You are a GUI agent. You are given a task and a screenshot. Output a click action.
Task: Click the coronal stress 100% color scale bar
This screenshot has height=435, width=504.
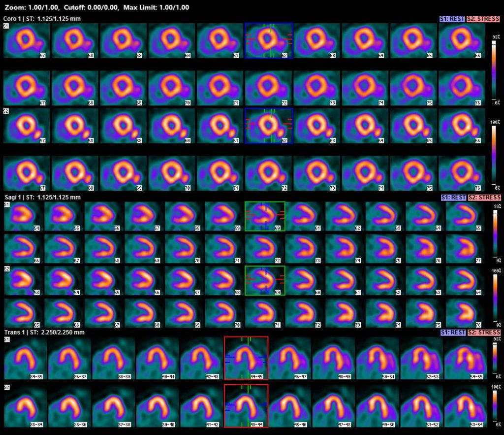coord(494,156)
